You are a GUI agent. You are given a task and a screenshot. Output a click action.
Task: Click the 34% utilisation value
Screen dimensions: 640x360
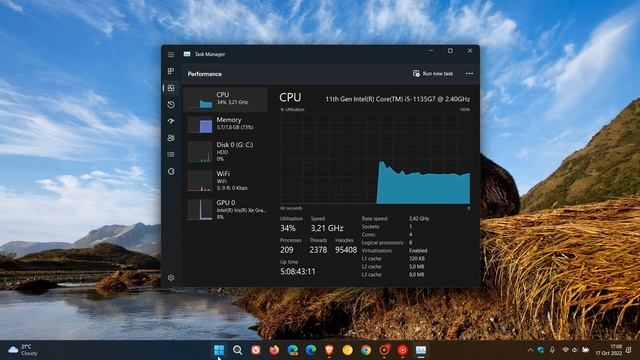tap(288, 228)
